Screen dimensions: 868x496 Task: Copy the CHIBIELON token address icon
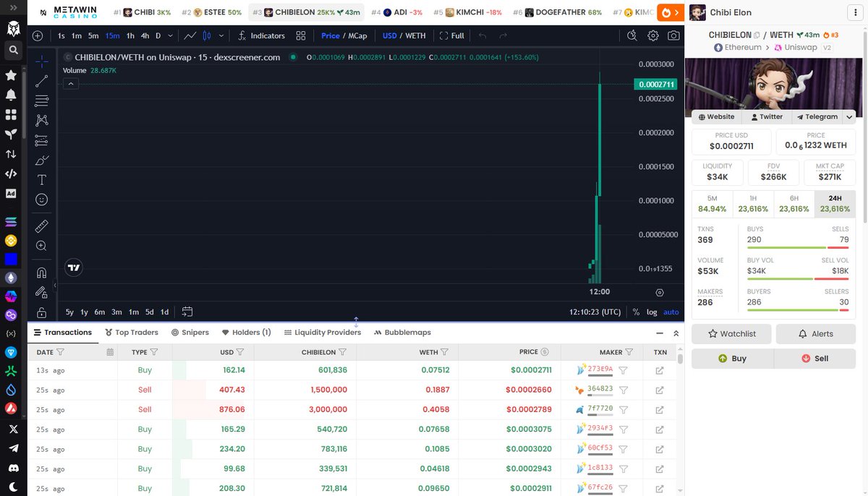click(x=757, y=35)
